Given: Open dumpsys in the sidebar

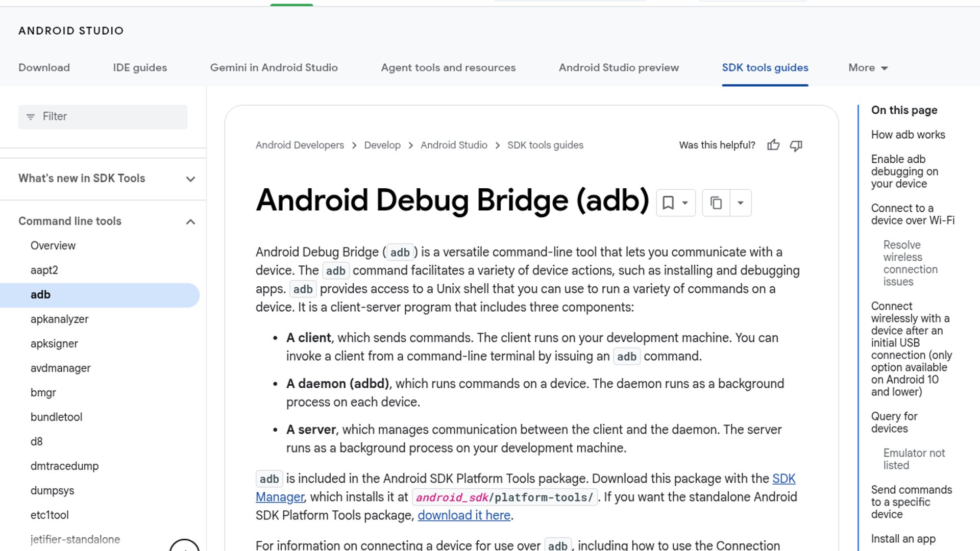Looking at the screenshot, I should pyautogui.click(x=52, y=491).
